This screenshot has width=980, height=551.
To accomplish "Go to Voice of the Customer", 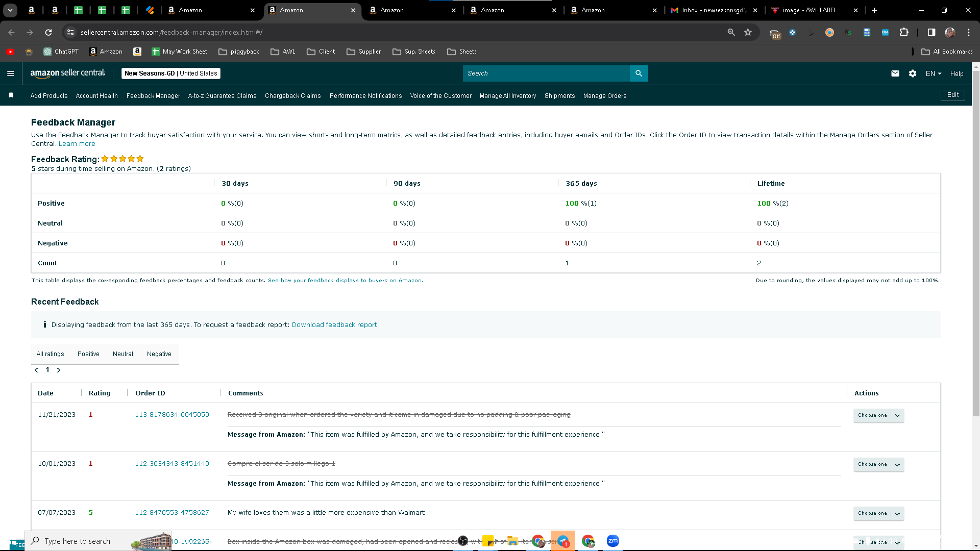I will (x=440, y=95).
